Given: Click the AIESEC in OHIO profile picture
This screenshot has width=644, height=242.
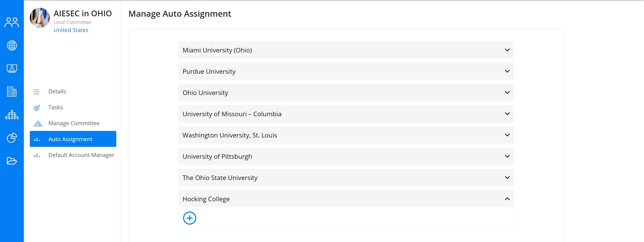Looking at the screenshot, I should pyautogui.click(x=40, y=17).
